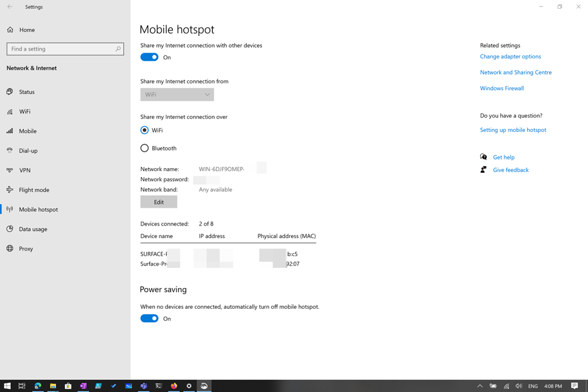The image size is (588, 392).
Task: Open Change adapter options link
Action: point(510,56)
